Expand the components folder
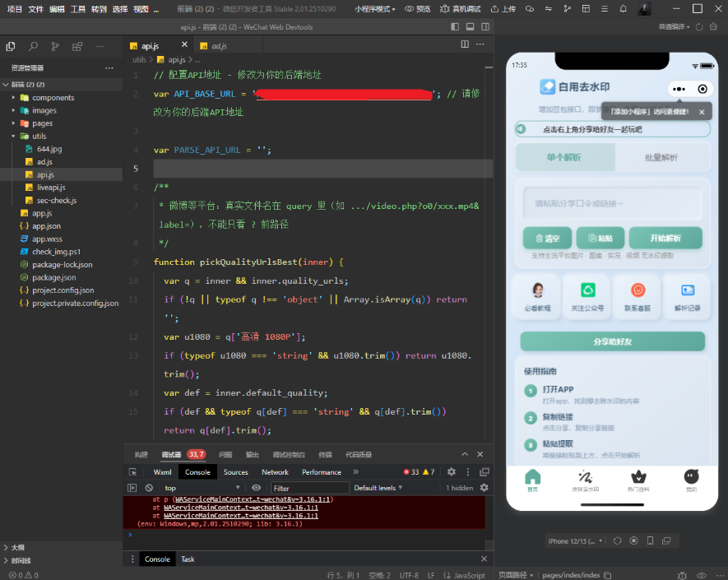728x580 pixels. pos(13,98)
